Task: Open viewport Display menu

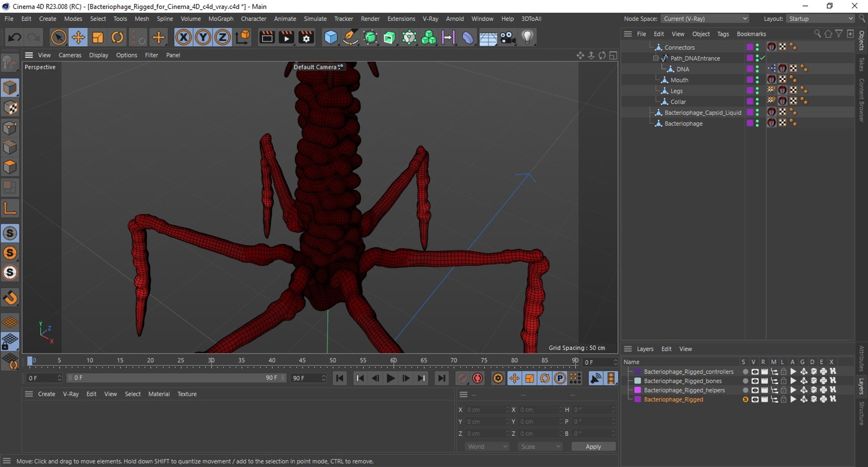Action: click(99, 55)
